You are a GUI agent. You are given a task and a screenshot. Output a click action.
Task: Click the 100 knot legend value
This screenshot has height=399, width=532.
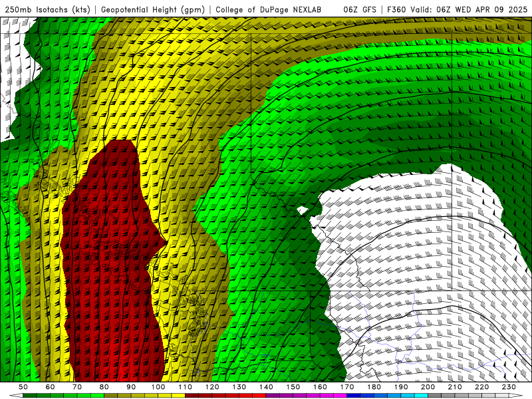tap(158, 387)
